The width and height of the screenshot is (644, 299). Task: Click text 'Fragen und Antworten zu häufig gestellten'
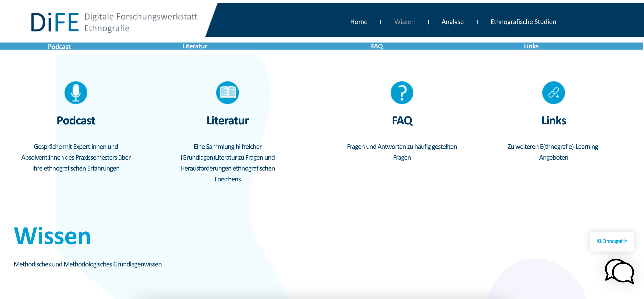coord(402,146)
